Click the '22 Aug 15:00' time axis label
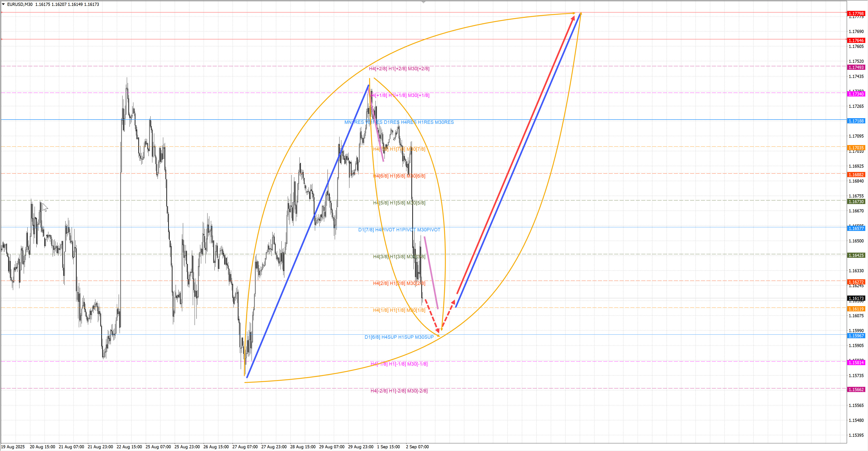 tap(129, 447)
